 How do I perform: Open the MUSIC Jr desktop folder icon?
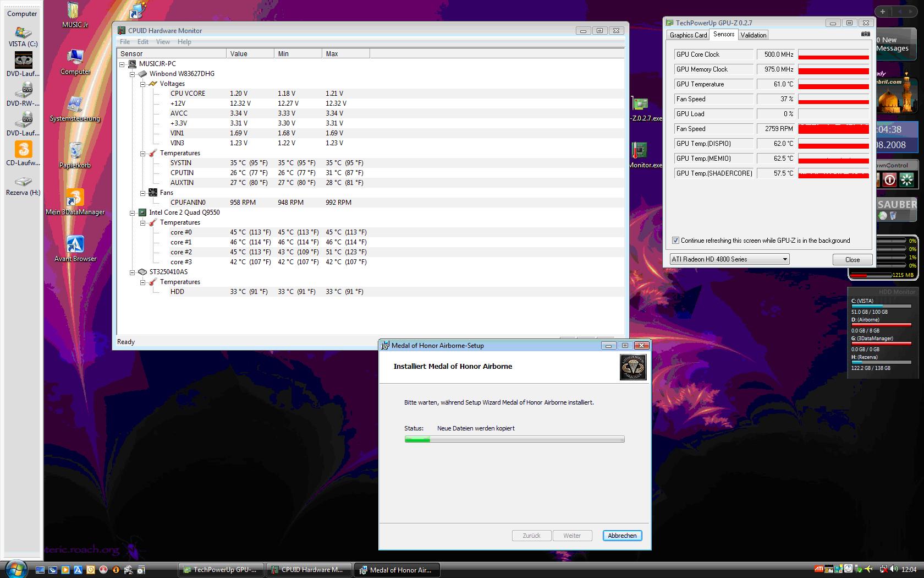[75, 15]
